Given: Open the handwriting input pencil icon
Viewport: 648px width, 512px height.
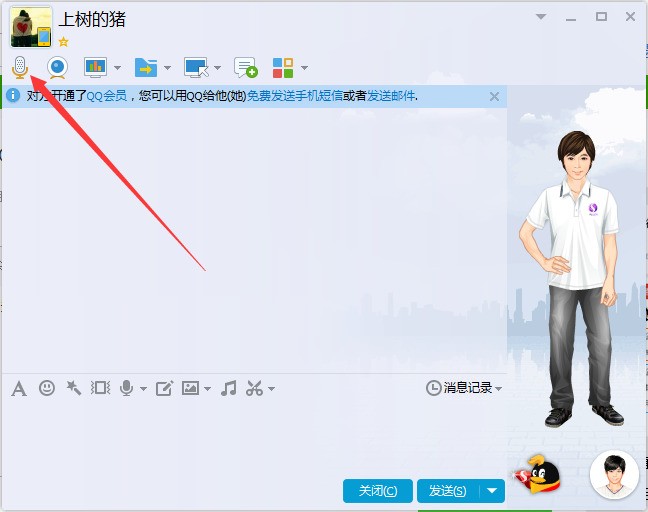Looking at the screenshot, I should point(164,388).
